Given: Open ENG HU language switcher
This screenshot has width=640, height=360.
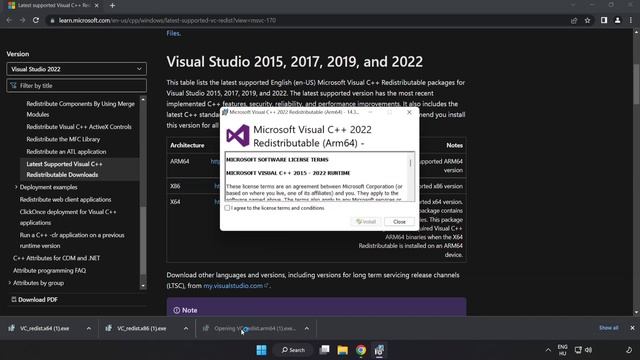Looking at the screenshot, I should click(562, 350).
